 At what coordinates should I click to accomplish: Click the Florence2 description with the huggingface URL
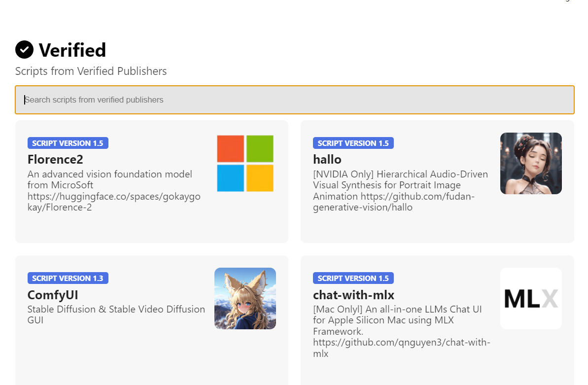[114, 191]
